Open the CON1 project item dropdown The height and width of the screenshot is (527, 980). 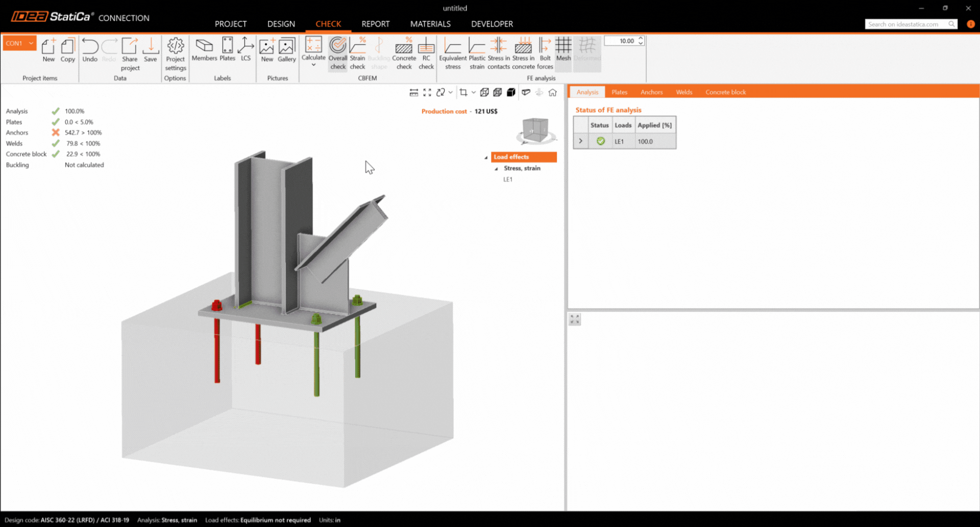(31, 43)
